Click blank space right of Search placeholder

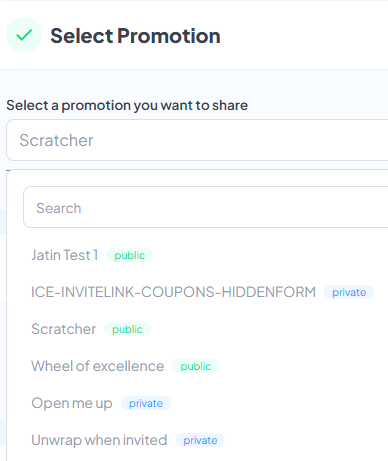click(233, 208)
